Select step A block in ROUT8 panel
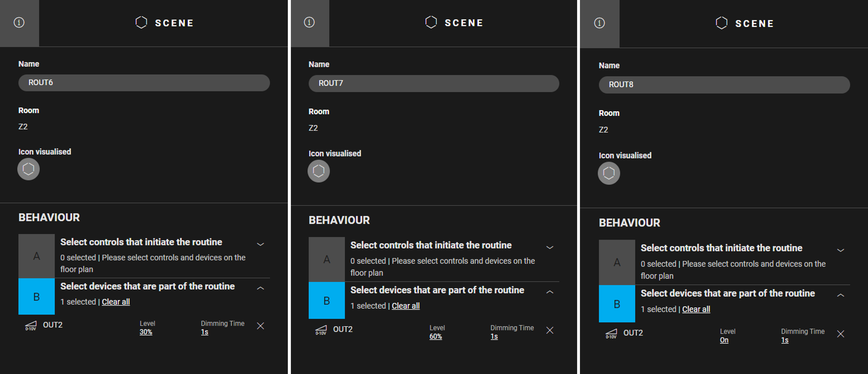This screenshot has height=374, width=868. [617, 262]
